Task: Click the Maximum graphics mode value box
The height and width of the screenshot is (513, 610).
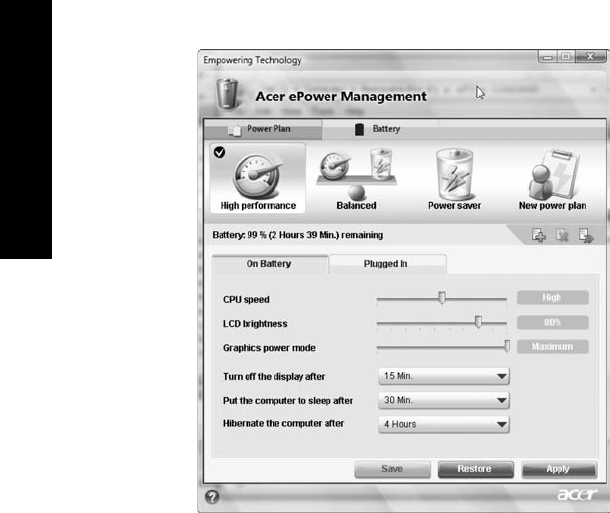Action: tap(552, 347)
